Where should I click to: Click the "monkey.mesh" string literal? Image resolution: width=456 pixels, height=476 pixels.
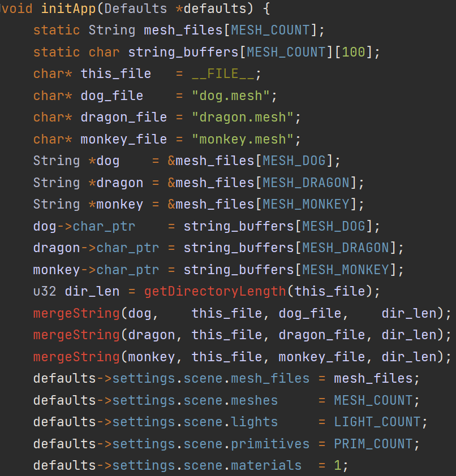tap(243, 139)
